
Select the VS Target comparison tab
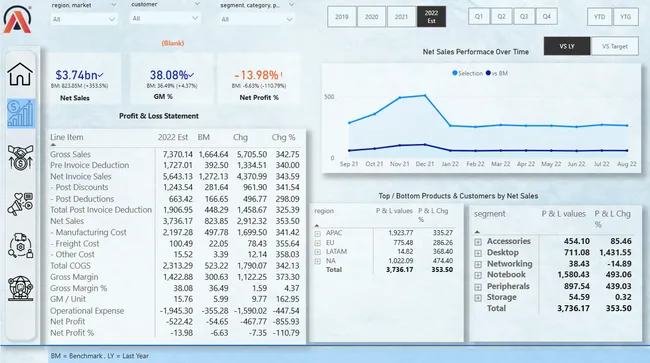pyautogui.click(x=615, y=46)
